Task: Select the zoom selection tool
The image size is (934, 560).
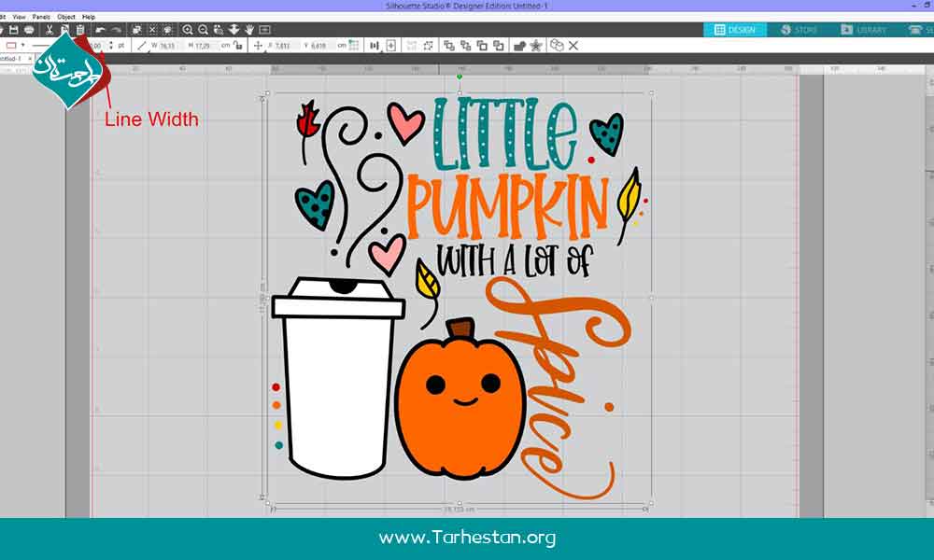Action: [x=219, y=30]
